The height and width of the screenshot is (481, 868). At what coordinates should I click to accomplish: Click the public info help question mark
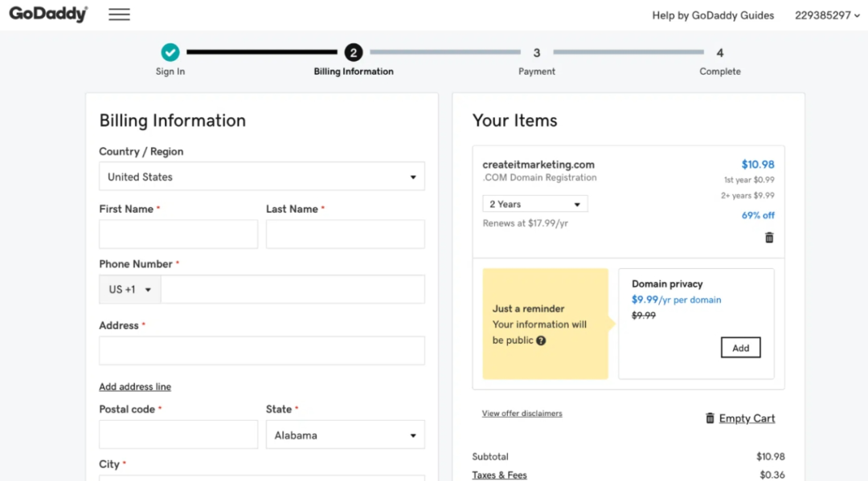(541, 340)
